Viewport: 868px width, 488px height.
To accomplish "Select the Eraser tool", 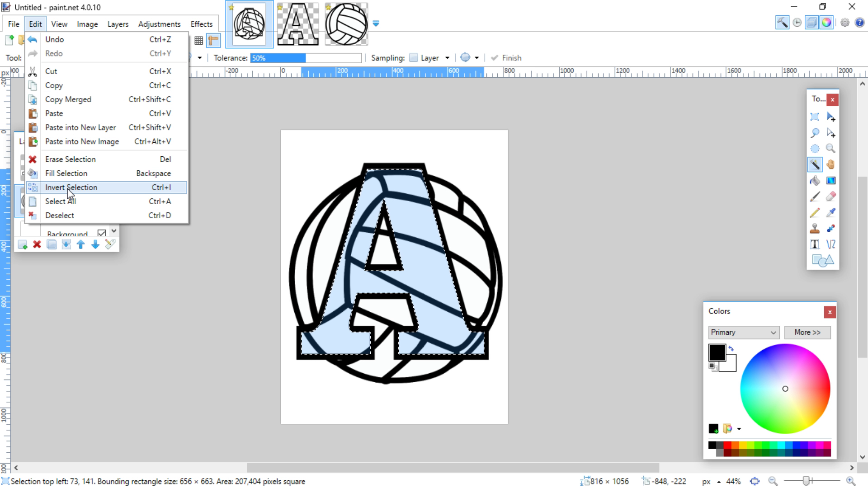I will [831, 197].
